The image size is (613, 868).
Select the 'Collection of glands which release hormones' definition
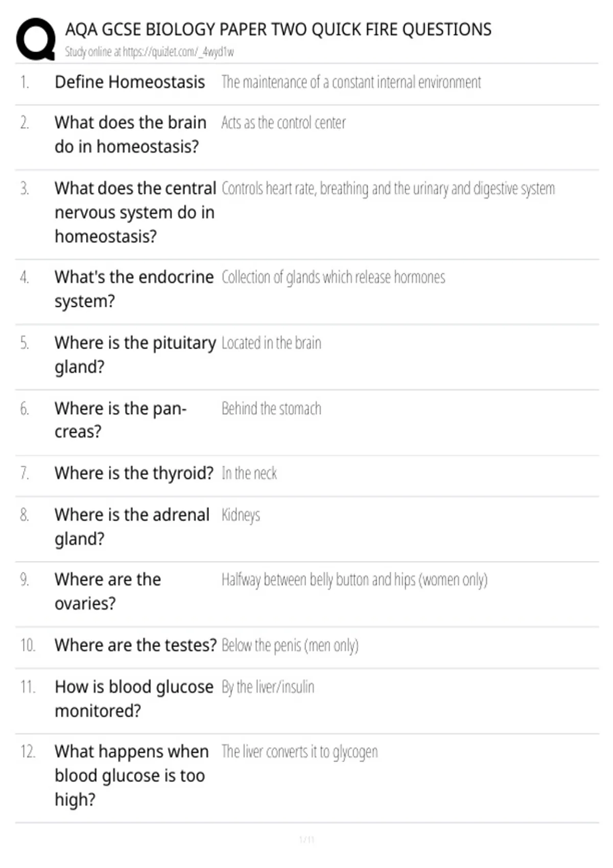point(333,277)
